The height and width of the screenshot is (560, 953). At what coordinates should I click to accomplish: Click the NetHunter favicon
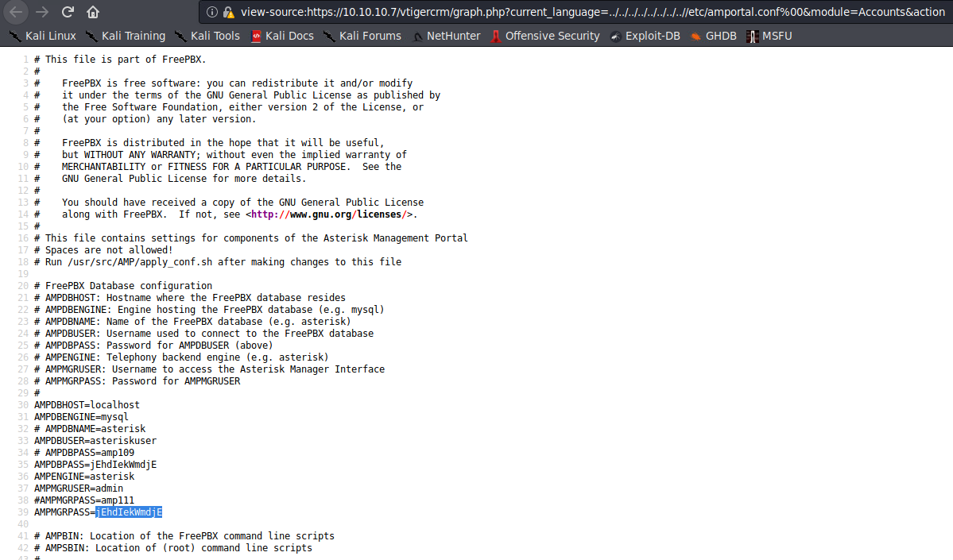click(417, 37)
